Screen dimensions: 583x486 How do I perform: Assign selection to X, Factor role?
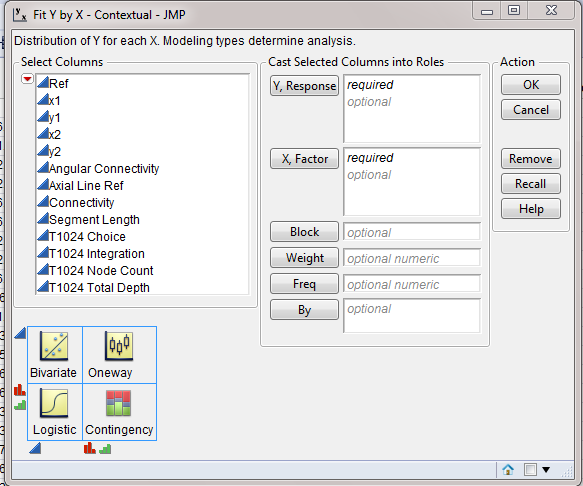click(x=304, y=159)
